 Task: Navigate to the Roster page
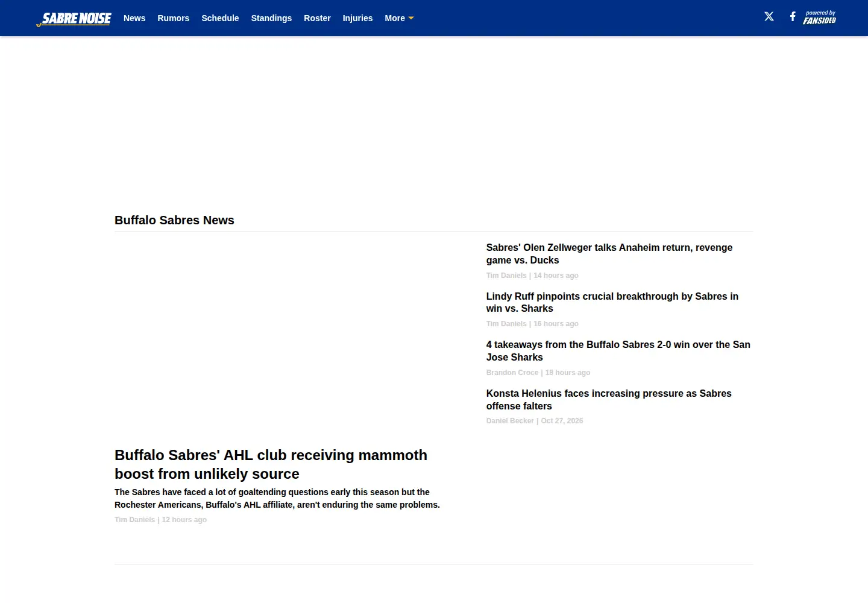(x=317, y=18)
